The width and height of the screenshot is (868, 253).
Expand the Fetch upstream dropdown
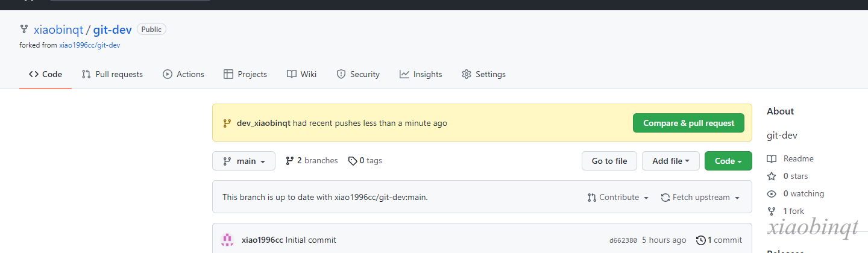[x=700, y=197]
